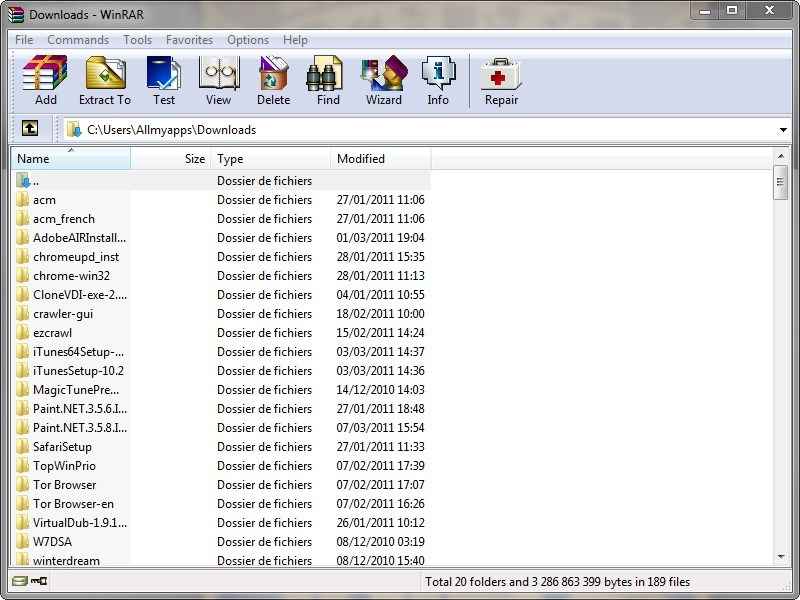
Task: Expand the address path dropdown
Action: coord(783,130)
